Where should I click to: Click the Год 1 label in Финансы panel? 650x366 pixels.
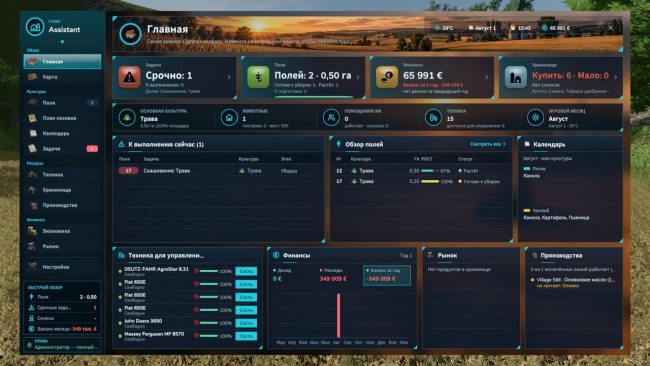[405, 255]
